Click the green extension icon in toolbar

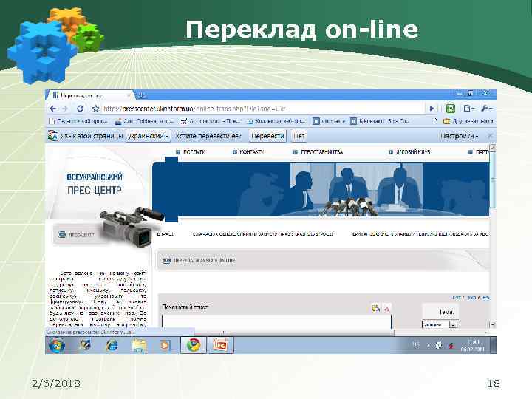pos(450,109)
